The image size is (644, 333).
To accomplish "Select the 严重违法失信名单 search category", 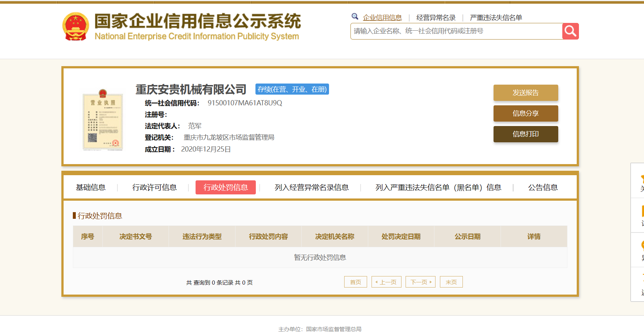I will 496,18.
